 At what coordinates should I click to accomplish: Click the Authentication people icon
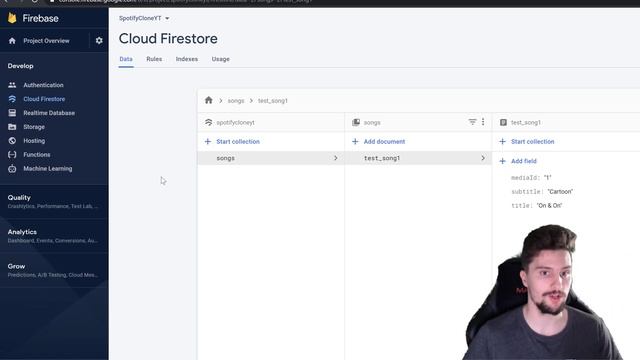pyautogui.click(x=12, y=85)
